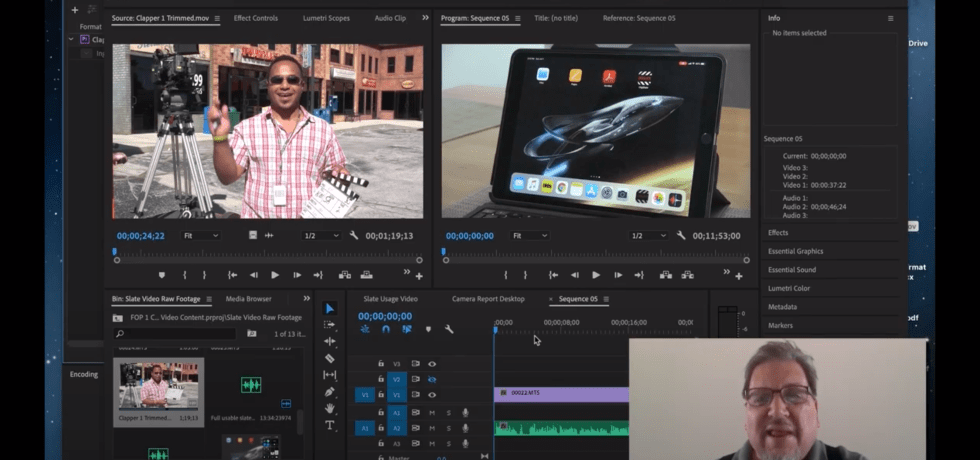Expand the Lumetri Color panel

pyautogui.click(x=789, y=288)
